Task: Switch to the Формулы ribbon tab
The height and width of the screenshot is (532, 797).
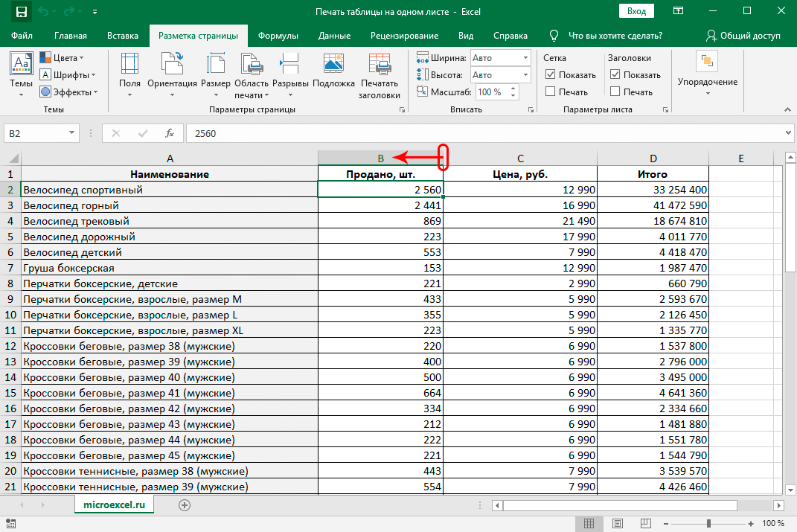Action: click(x=278, y=36)
